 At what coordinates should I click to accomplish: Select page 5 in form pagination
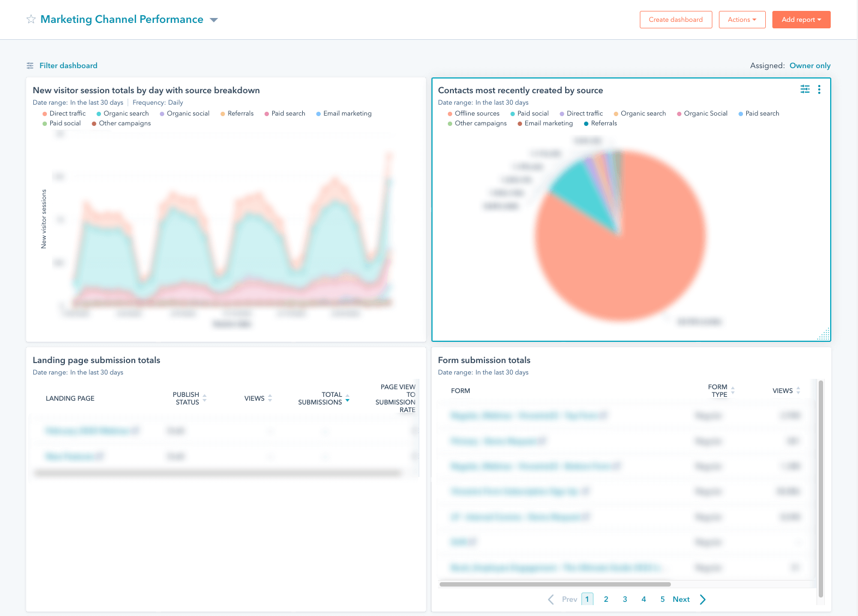662,599
